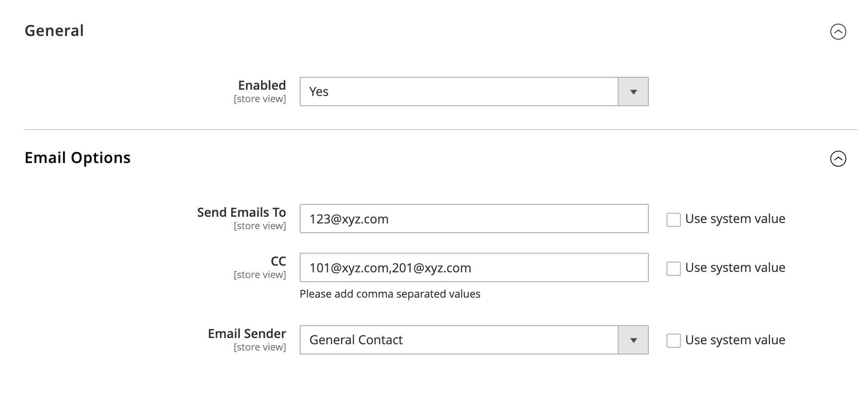Toggle the General section heading

(54, 31)
